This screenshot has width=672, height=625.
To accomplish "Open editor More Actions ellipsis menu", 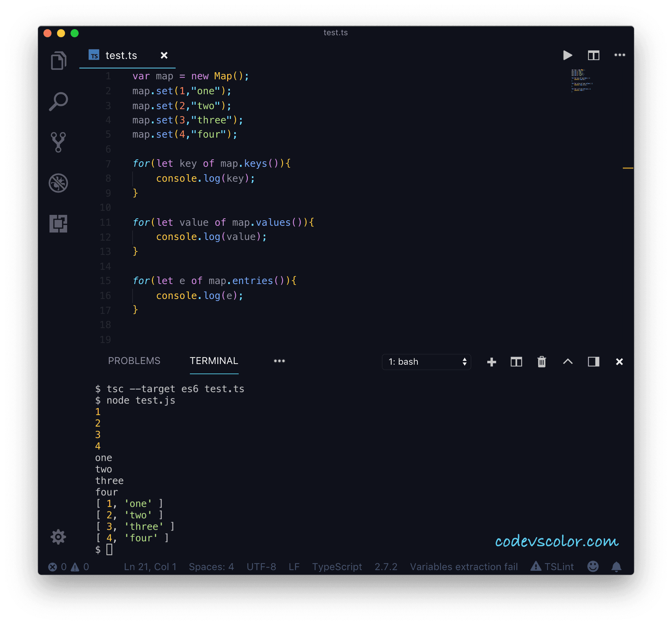I will pos(620,55).
